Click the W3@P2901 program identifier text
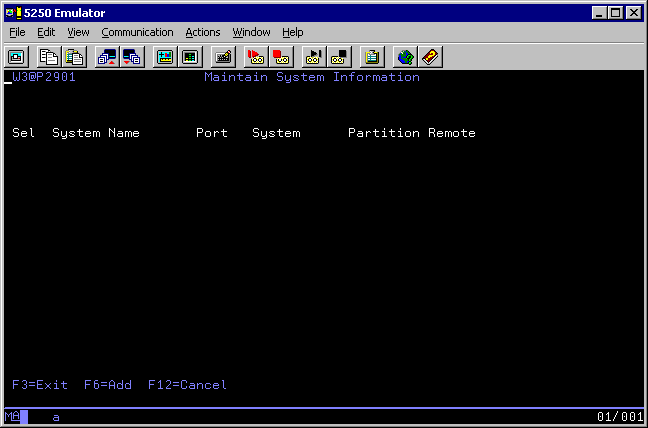The height and width of the screenshot is (428, 648). (x=44, y=77)
